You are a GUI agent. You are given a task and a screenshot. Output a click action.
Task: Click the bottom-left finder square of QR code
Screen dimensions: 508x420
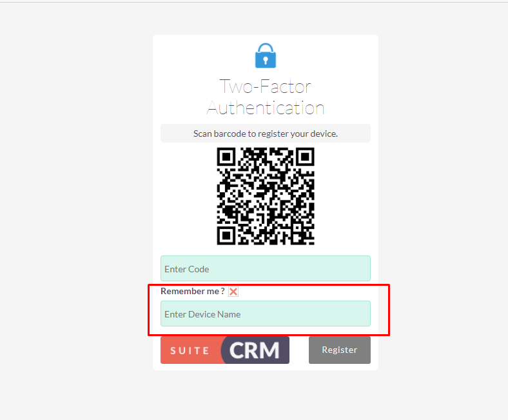pos(226,235)
